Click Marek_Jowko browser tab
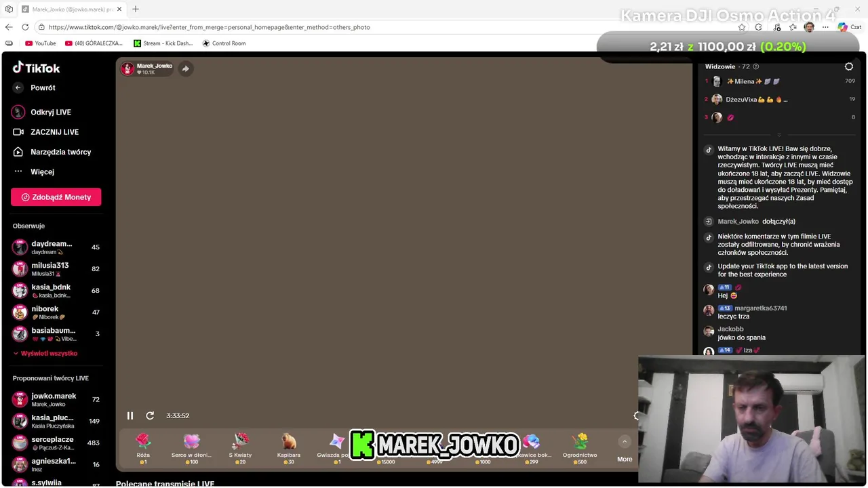Viewport: 868px width, 488px height. 71,9
